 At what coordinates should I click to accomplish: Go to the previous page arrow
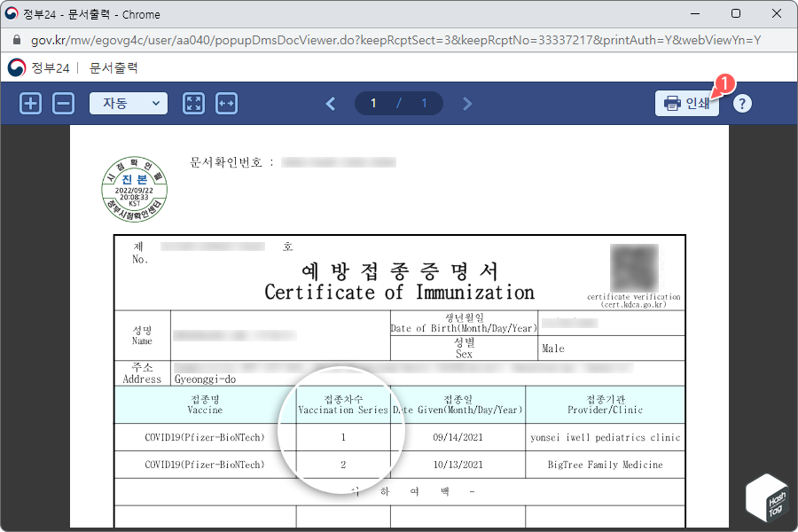pyautogui.click(x=330, y=103)
